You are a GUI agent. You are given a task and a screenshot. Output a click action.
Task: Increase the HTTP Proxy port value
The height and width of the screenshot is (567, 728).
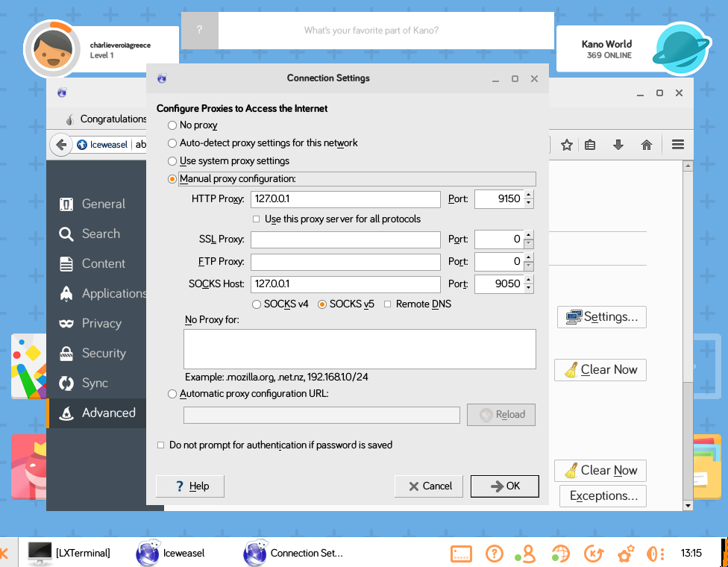point(529,195)
